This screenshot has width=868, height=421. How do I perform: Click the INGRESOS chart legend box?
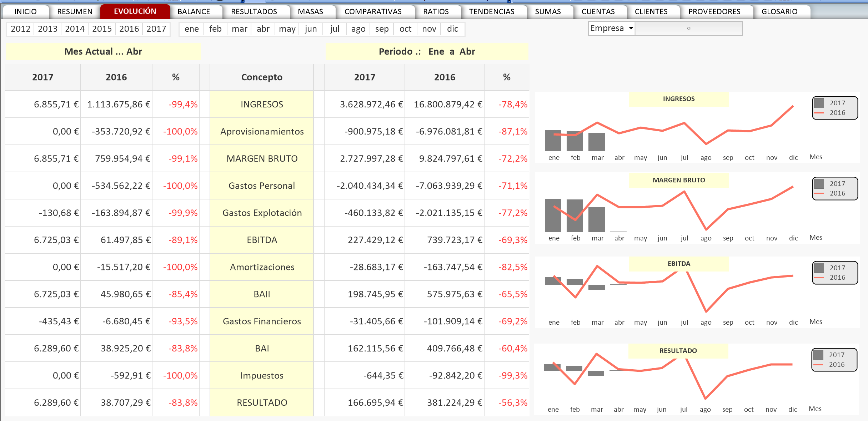coord(835,108)
